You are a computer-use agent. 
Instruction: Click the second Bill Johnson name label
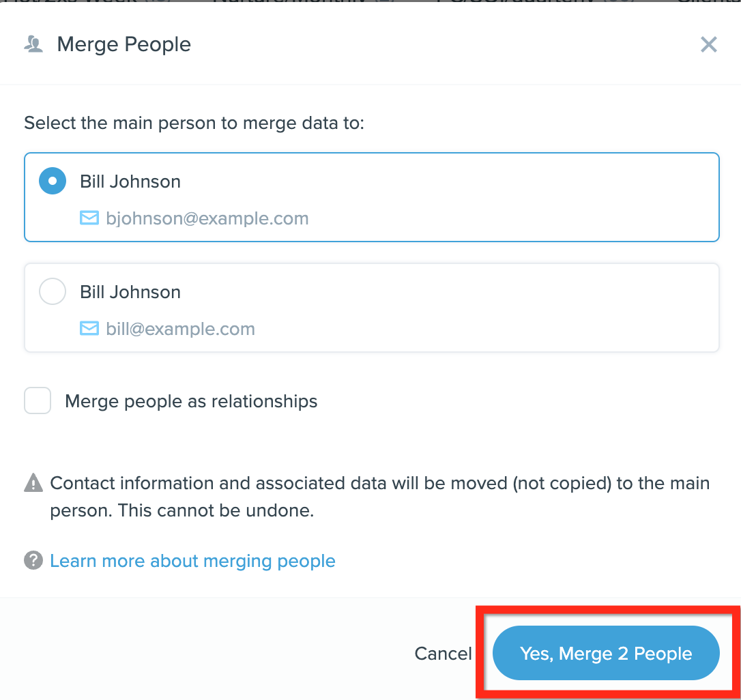(x=130, y=292)
